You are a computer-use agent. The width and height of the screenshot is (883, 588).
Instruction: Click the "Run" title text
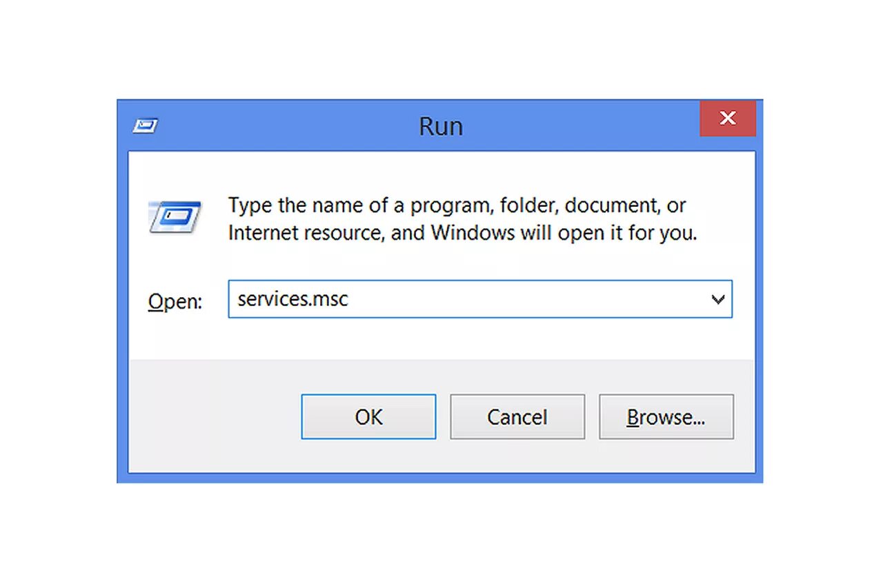[441, 126]
